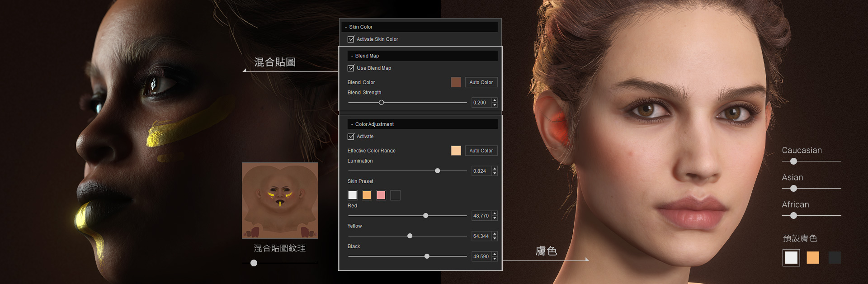
Task: Decrease the Black value with down arrow
Action: click(495, 259)
